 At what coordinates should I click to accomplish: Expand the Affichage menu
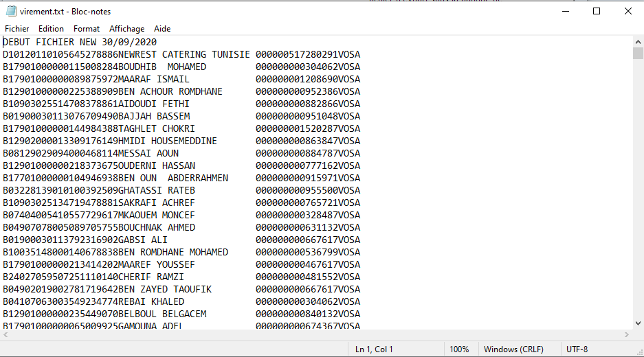126,29
